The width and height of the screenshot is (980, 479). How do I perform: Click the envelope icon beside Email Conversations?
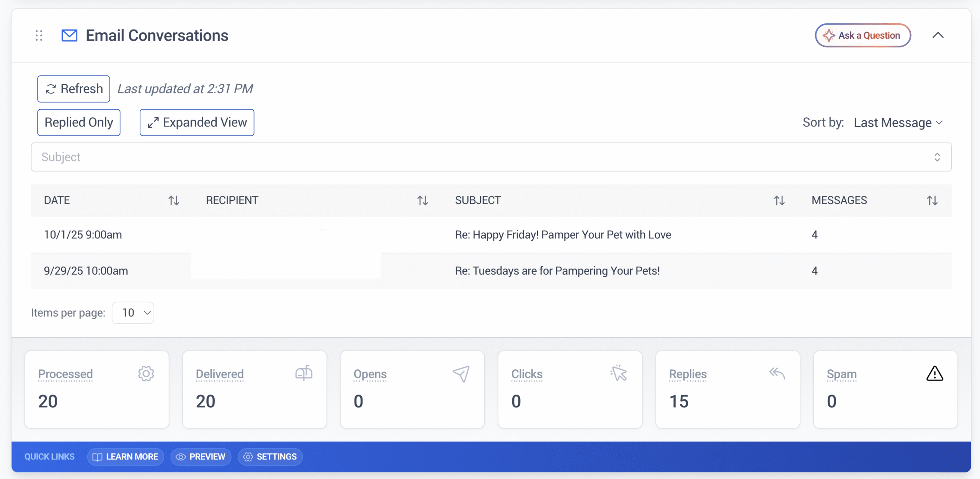click(69, 35)
